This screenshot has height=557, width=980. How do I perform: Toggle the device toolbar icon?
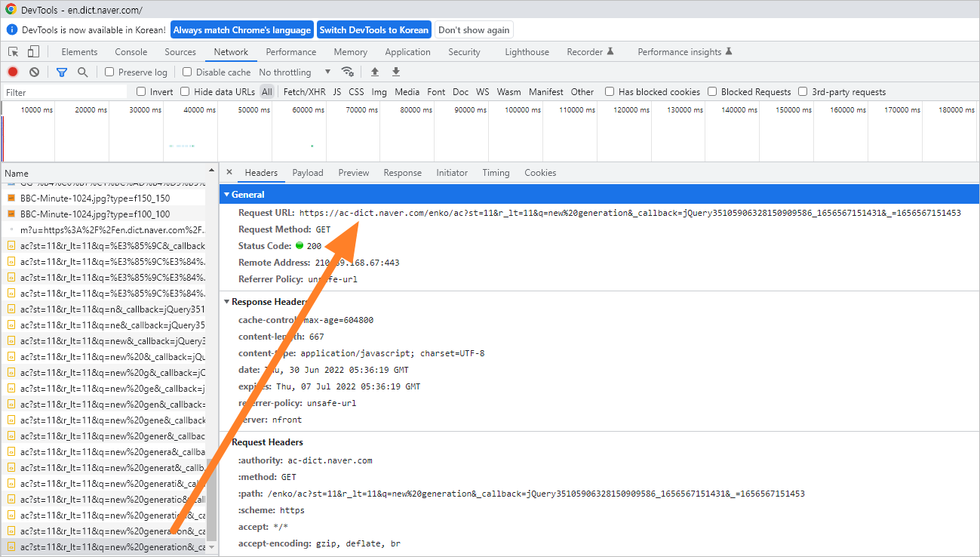33,52
